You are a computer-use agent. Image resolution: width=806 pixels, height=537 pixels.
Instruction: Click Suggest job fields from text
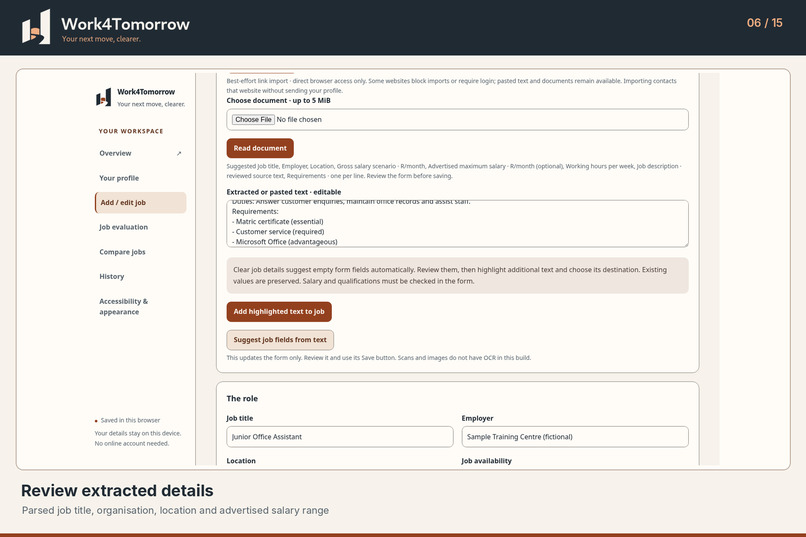click(x=280, y=340)
